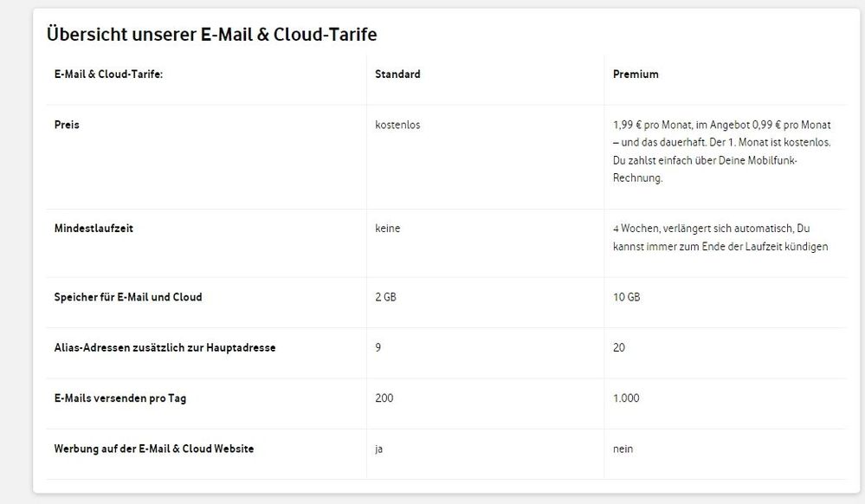Select "Speicher für E-Mail und Cloud" label
This screenshot has width=865, height=504.
click(127, 297)
